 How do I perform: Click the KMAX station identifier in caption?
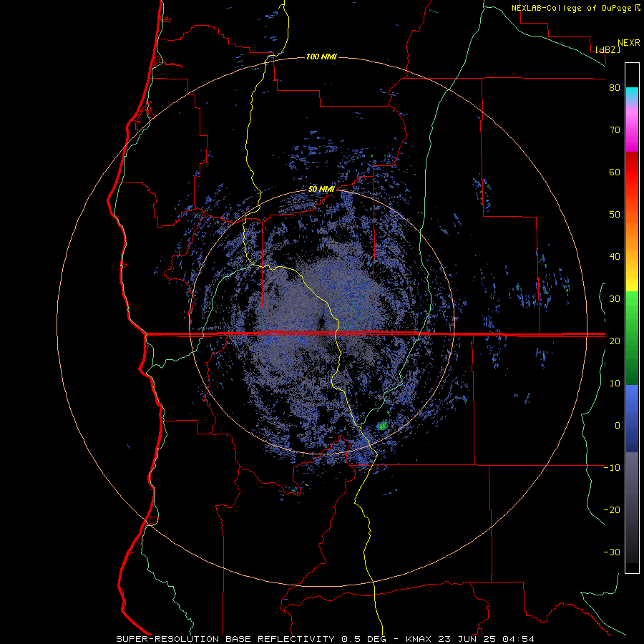[x=419, y=639]
